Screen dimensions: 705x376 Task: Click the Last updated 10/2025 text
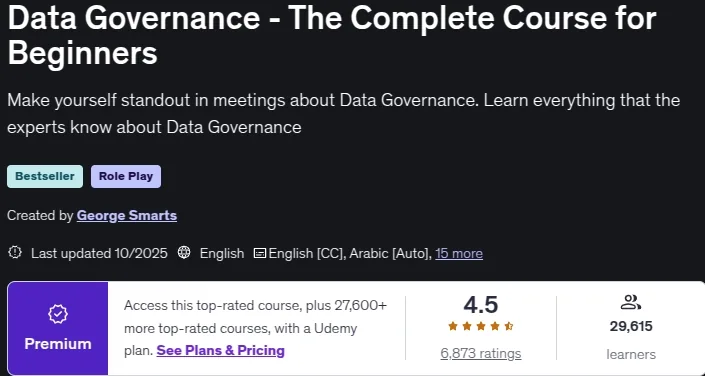tap(99, 253)
